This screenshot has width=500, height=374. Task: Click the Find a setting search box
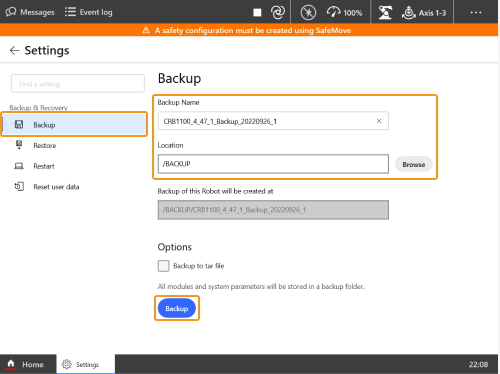click(x=78, y=84)
